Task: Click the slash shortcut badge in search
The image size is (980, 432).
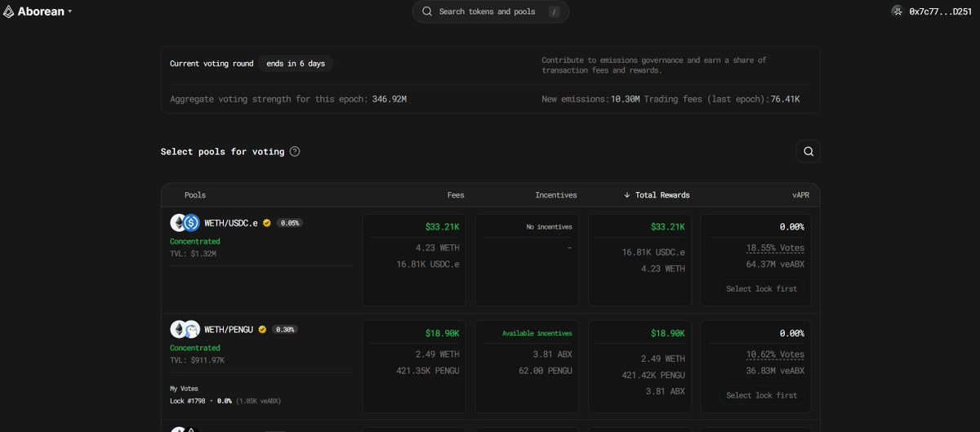Action: [555, 11]
